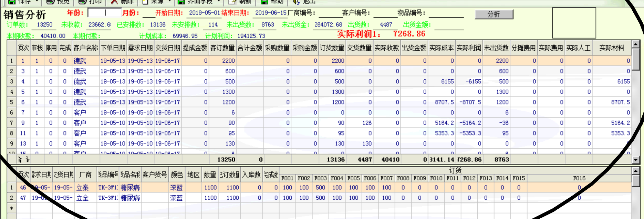Screen dimensions: 644x219
Task: Click the 预览 (preview) toolbar icon
Action: (51, 2)
